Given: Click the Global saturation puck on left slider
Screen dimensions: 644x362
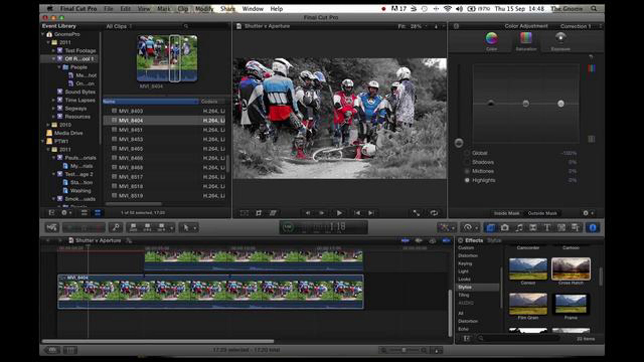Looking at the screenshot, I should tap(459, 143).
